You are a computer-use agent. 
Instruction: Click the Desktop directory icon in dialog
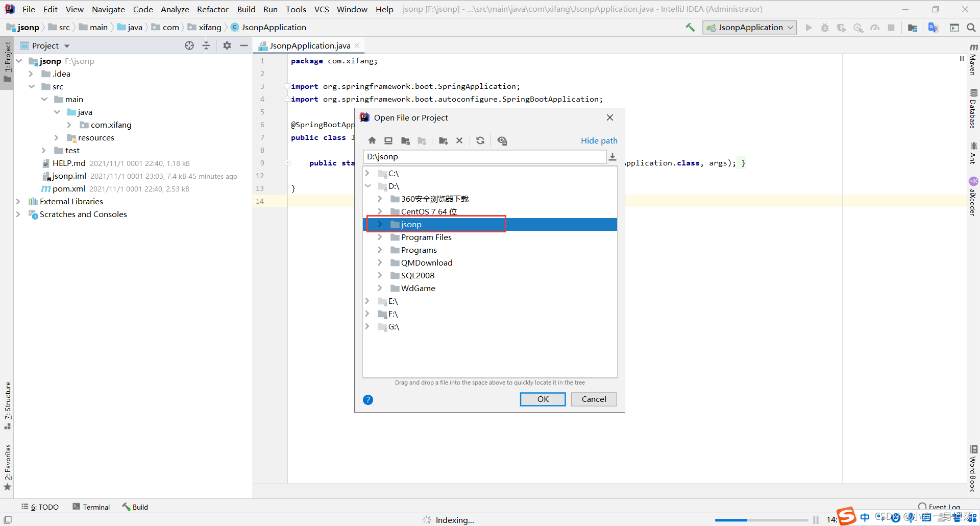[x=388, y=140]
